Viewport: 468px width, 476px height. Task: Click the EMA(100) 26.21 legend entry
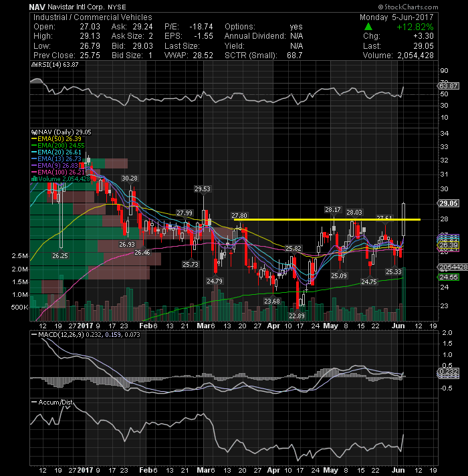(x=58, y=172)
